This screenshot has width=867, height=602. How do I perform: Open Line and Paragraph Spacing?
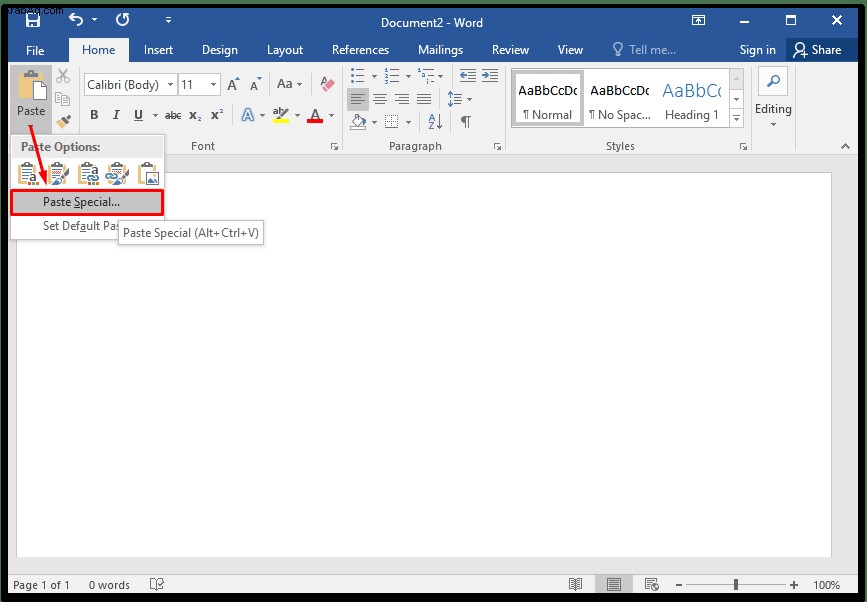(454, 100)
